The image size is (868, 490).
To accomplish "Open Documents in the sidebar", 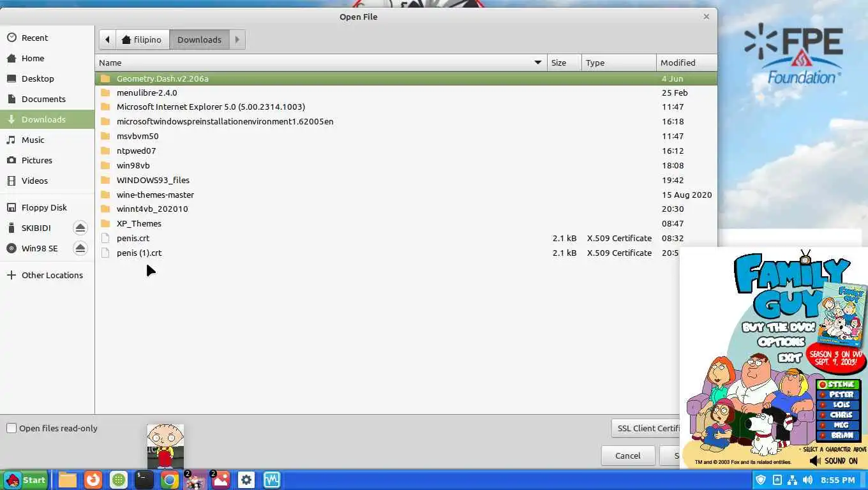I will click(x=47, y=99).
